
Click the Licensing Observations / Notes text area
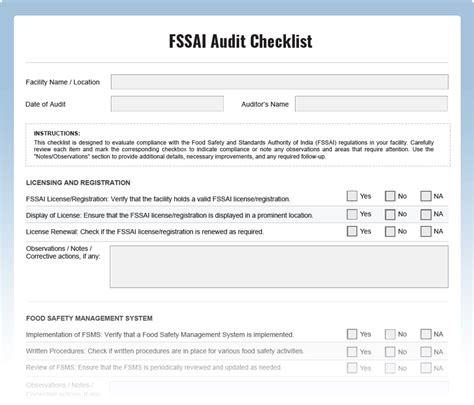pyautogui.click(x=279, y=267)
